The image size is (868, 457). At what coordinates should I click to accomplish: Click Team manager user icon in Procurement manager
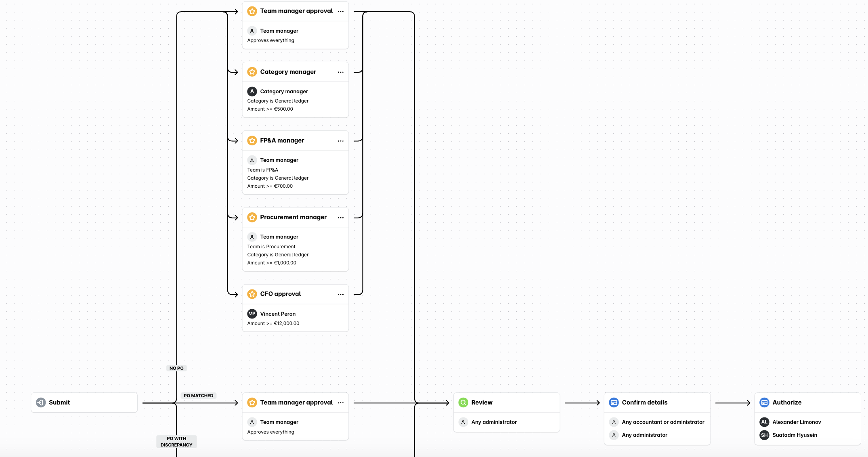(x=252, y=237)
